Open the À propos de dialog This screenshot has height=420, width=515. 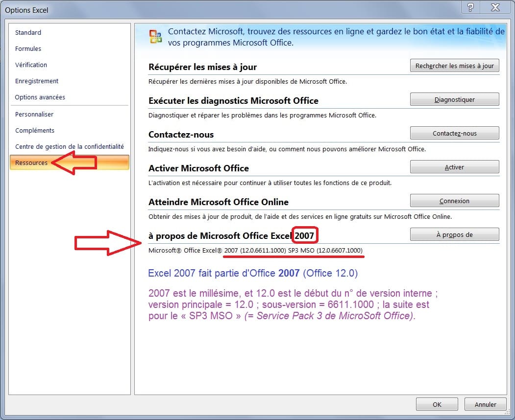(x=454, y=234)
